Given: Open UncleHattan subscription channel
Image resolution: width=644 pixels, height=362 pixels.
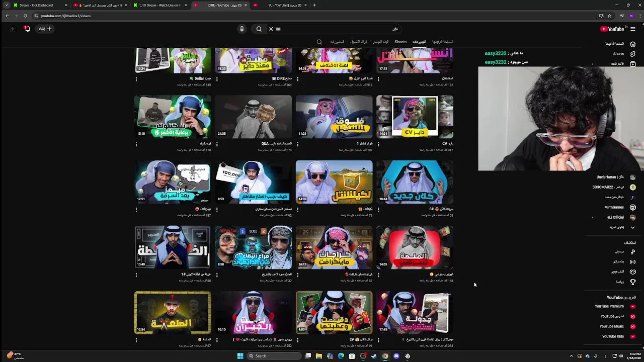Looking at the screenshot, I should click(615, 177).
